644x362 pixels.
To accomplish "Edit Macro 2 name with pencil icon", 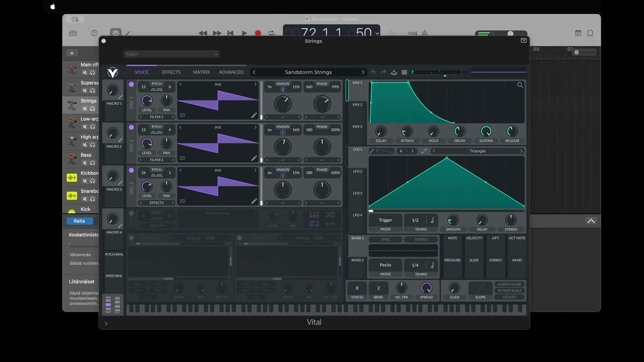I will point(120,140).
